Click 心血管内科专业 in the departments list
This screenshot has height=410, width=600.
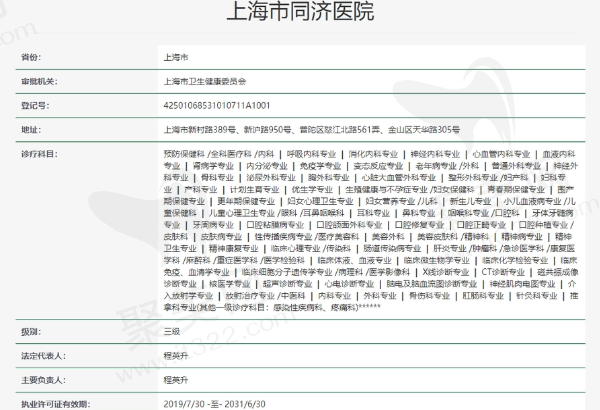click(x=501, y=154)
